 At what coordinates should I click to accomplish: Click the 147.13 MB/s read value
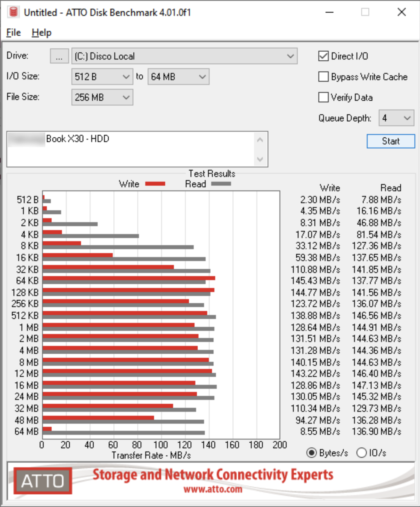[x=377, y=385]
